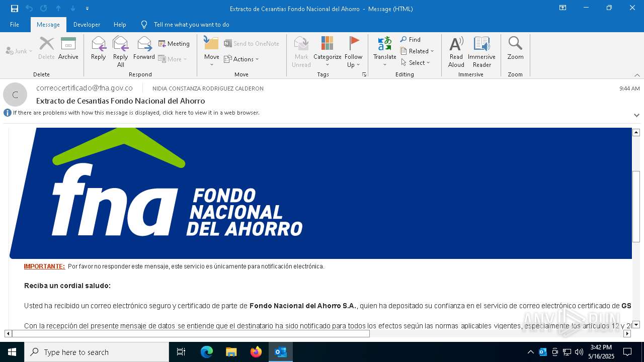
Task: Delete the message with the X icon
Action: 46,48
